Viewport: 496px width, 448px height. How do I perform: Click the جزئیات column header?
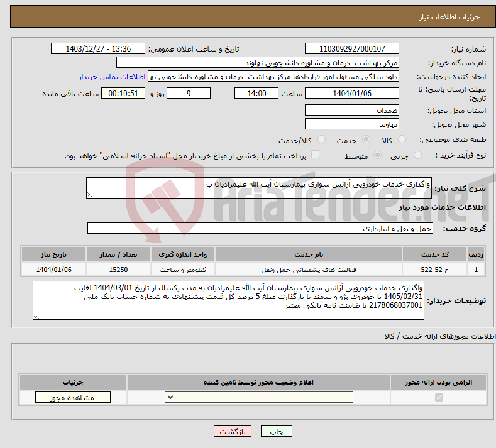(73, 382)
